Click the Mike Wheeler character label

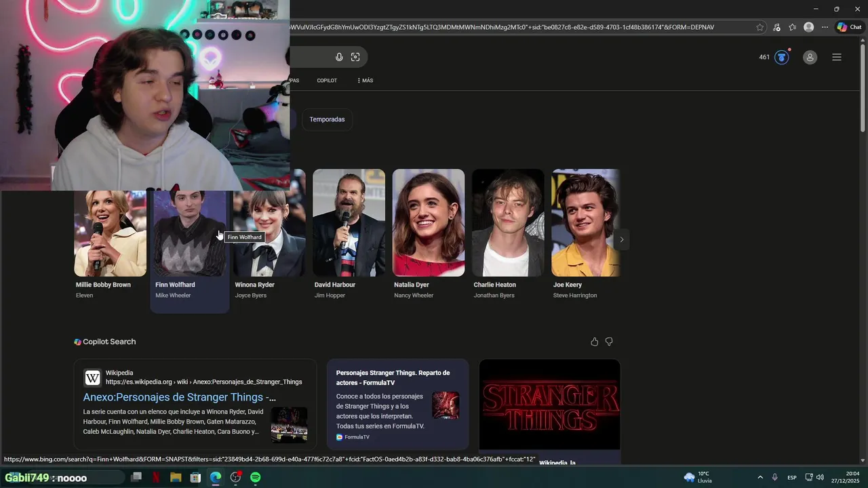[173, 296]
